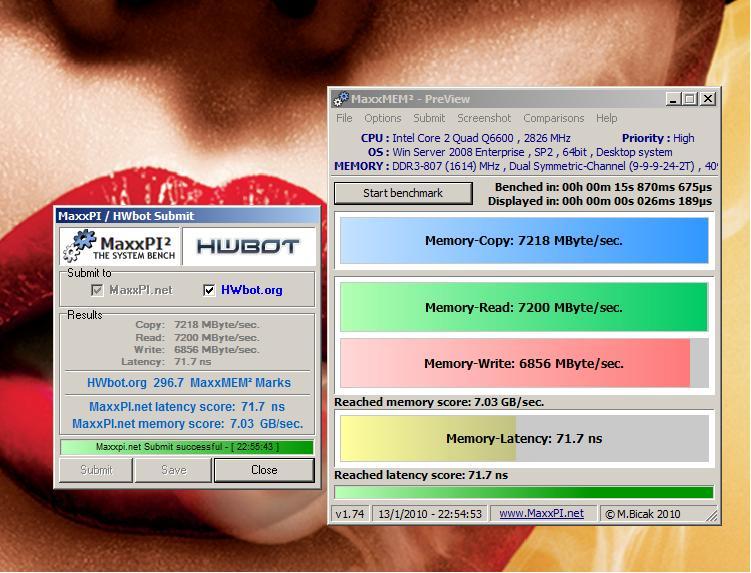Click OS Win Server 2008 Enterprise text

520,152
